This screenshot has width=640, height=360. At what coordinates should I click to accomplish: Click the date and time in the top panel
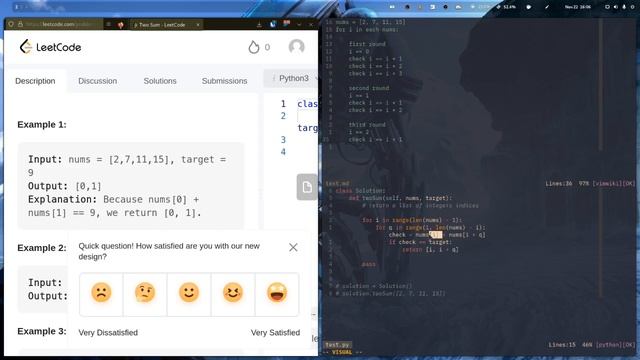click(578, 7)
